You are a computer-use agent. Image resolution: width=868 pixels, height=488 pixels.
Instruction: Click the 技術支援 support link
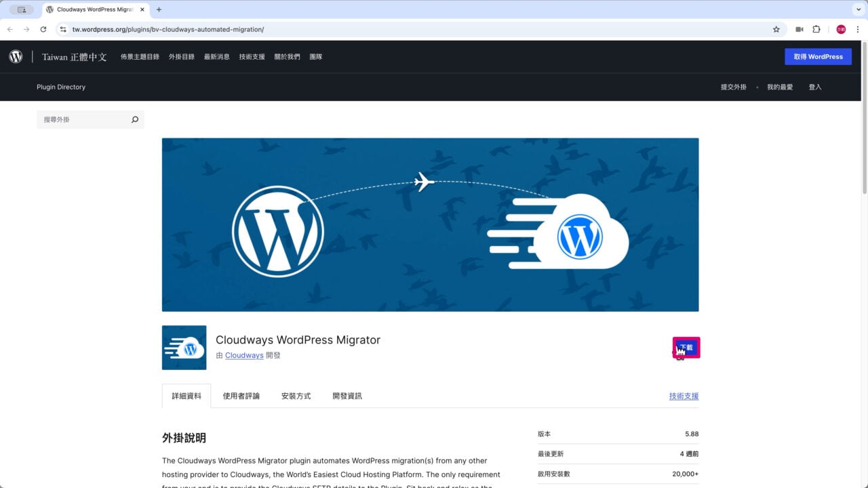coord(683,395)
